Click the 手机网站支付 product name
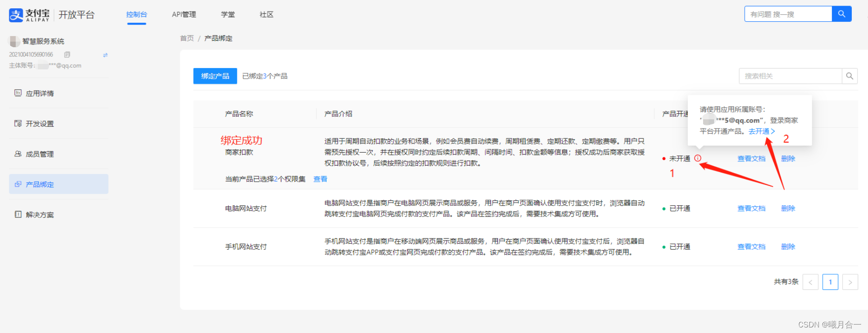This screenshot has height=333, width=868. (246, 247)
